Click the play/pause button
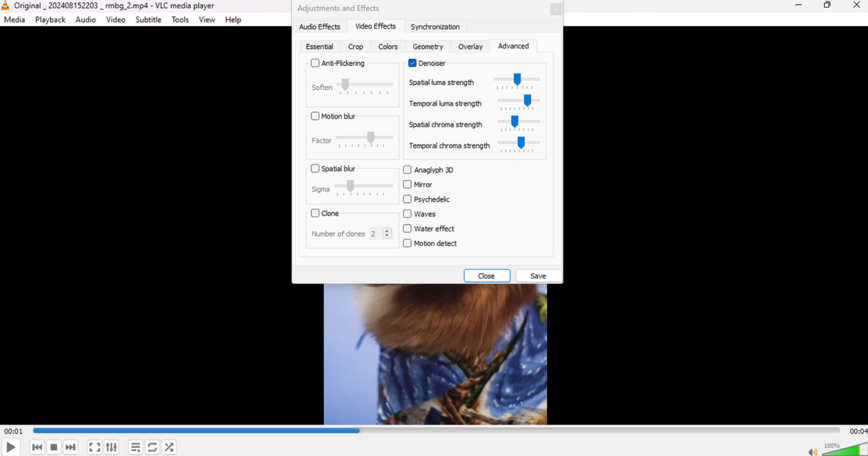Image resolution: width=868 pixels, height=456 pixels. point(11,447)
